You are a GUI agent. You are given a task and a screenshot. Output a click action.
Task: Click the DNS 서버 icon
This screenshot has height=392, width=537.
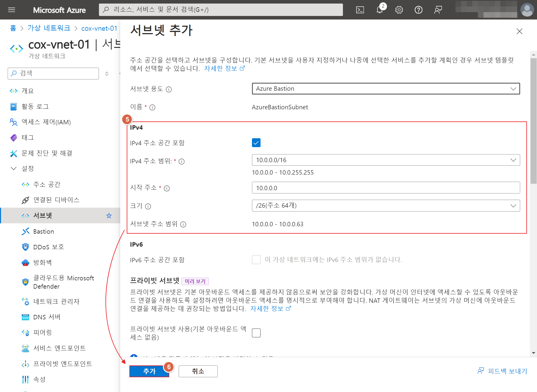25,317
